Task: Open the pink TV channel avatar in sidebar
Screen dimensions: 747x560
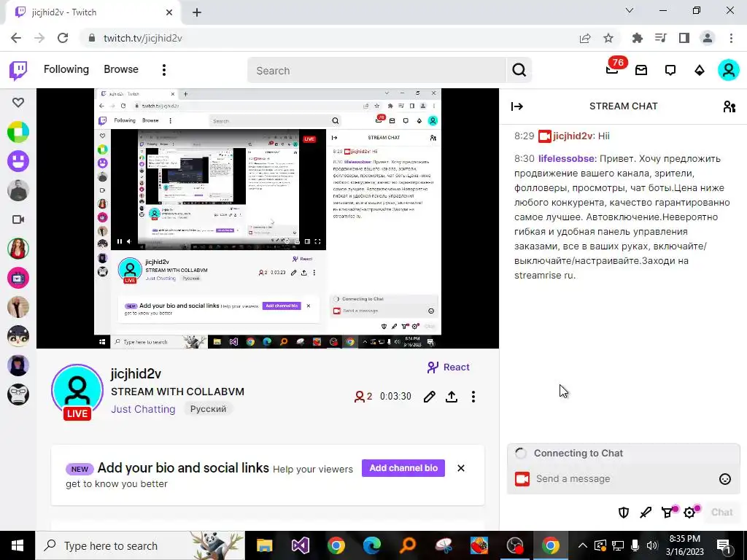Action: pos(18,278)
